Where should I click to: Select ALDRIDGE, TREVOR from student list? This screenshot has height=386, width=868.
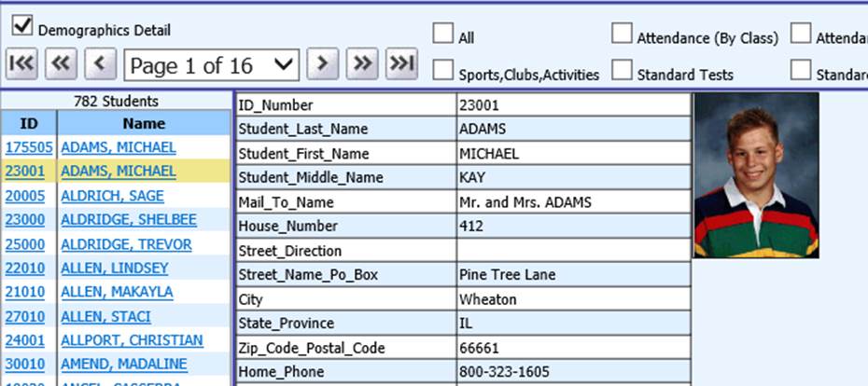pos(126,244)
